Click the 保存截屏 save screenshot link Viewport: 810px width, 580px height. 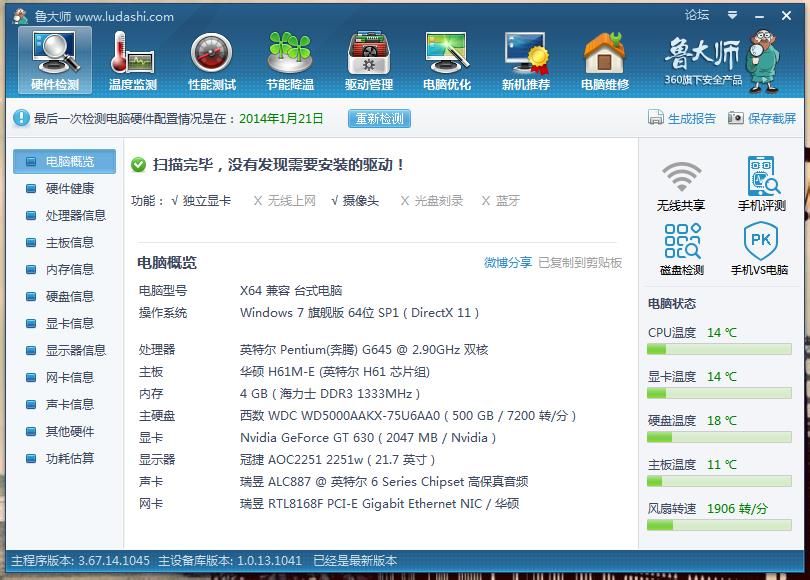(771, 118)
